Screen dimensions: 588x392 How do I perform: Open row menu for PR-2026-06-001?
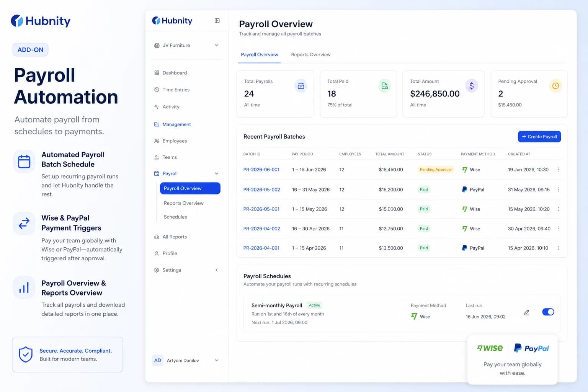pyautogui.click(x=559, y=170)
